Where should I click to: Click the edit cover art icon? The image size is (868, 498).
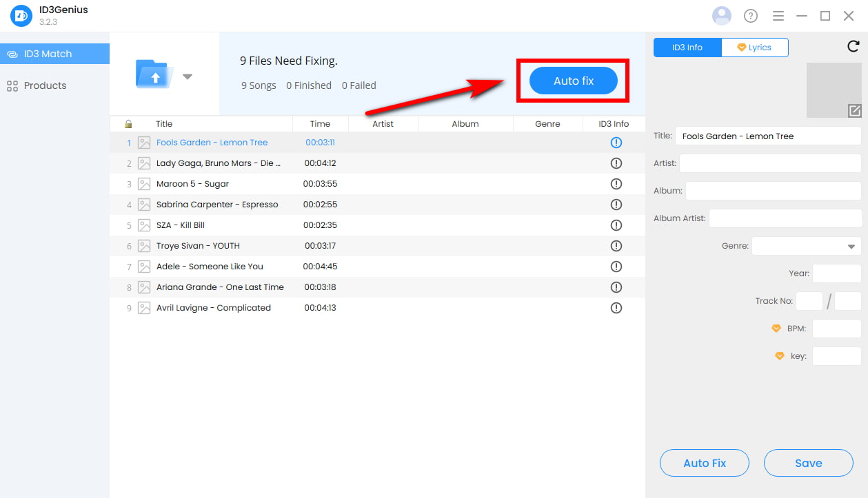[854, 110]
